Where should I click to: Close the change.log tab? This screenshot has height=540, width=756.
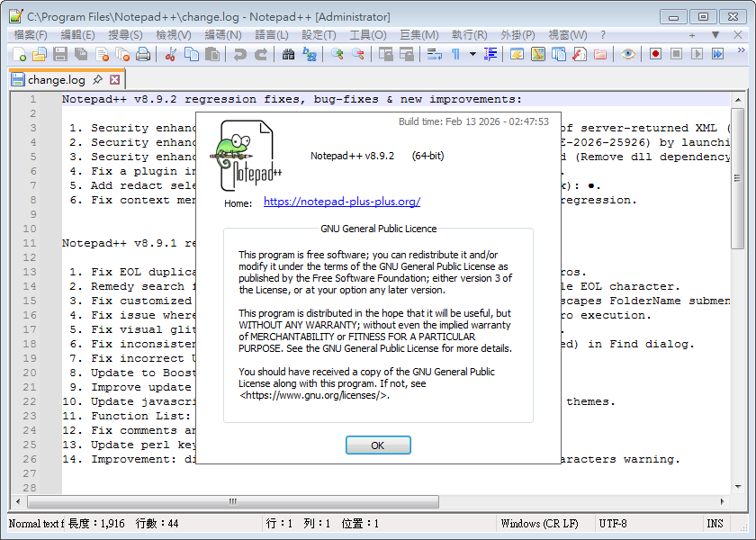pos(115,79)
